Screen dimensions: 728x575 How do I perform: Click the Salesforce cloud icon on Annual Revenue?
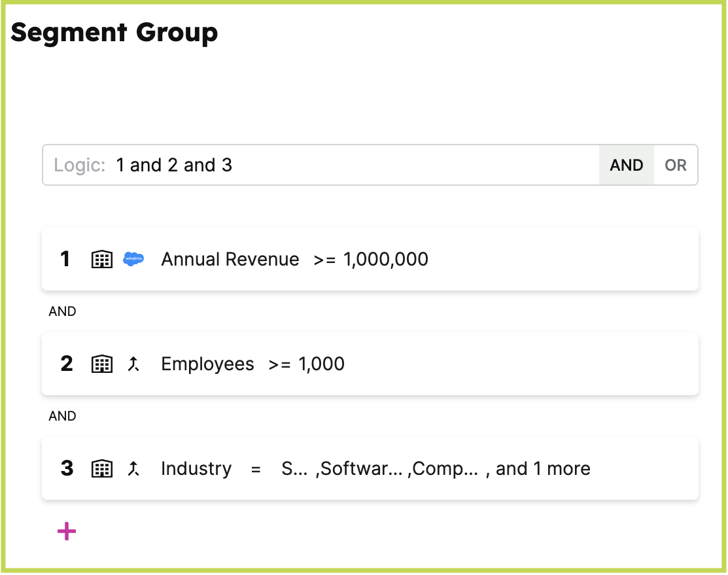133,260
